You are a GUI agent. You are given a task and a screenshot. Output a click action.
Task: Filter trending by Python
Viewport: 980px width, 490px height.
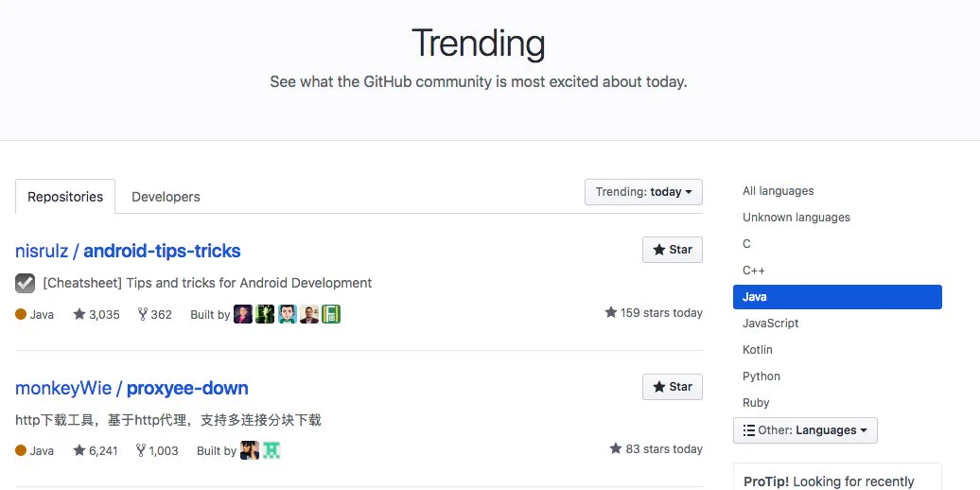pos(761,376)
